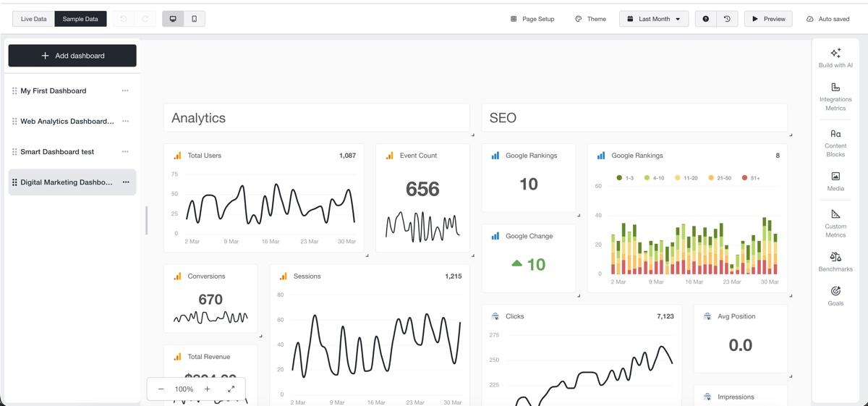This screenshot has height=406, width=868.
Task: Open Page Setup
Action: 532,19
